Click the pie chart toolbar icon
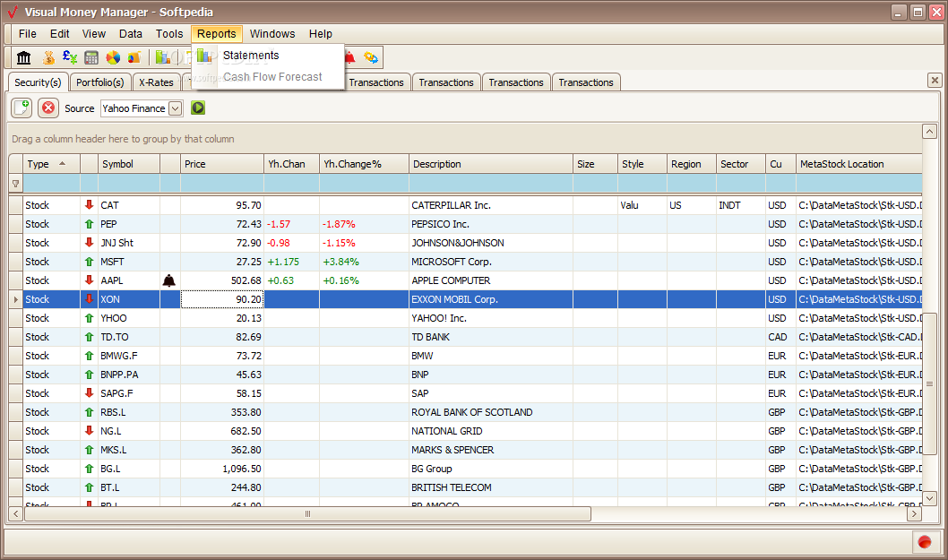Screen dimensions: 948x560 113,57
